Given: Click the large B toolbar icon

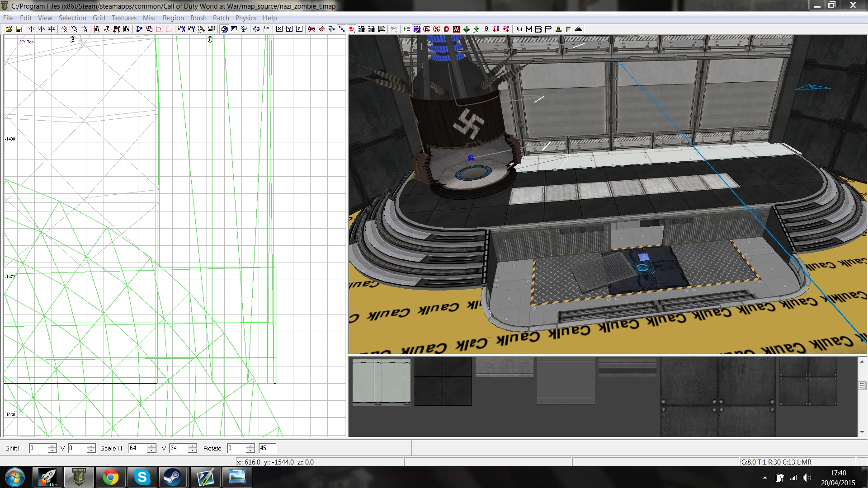Looking at the screenshot, I should pyautogui.click(x=538, y=29).
